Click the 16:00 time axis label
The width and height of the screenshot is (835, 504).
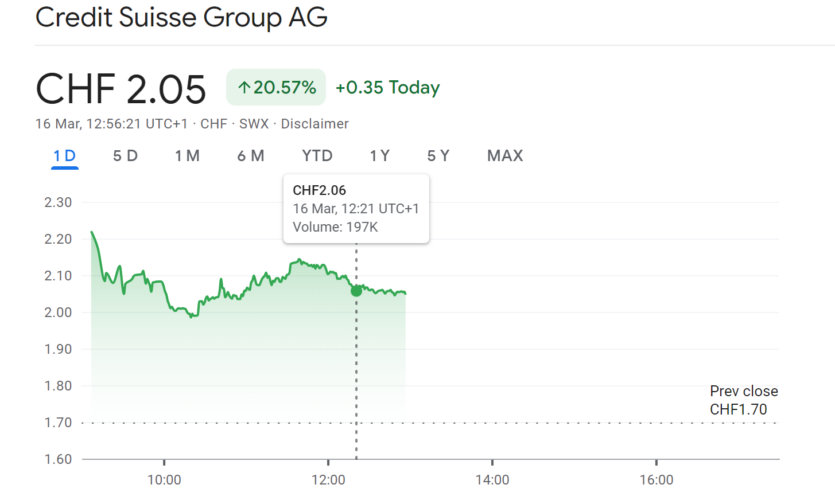point(657,480)
